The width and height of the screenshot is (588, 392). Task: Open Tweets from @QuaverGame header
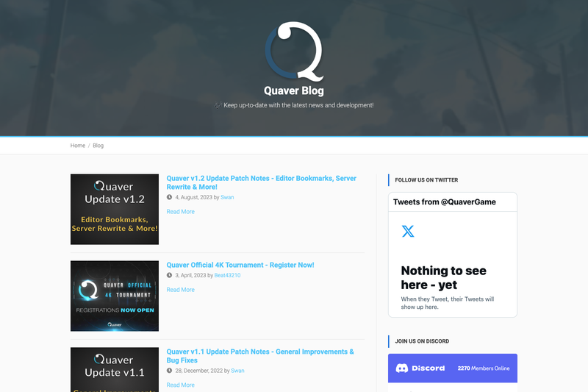click(445, 202)
